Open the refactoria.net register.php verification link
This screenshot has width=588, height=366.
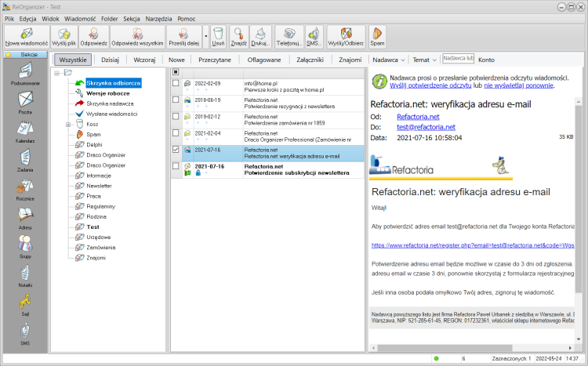click(x=473, y=245)
